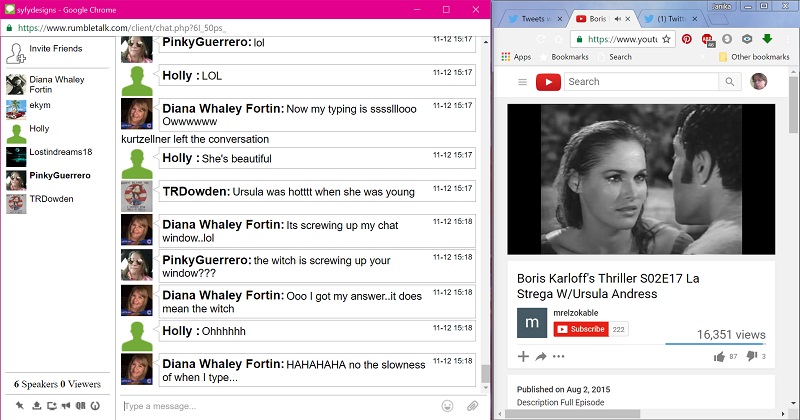Click the Share arrow icon below video
The width and height of the screenshot is (800, 420).
point(541,356)
